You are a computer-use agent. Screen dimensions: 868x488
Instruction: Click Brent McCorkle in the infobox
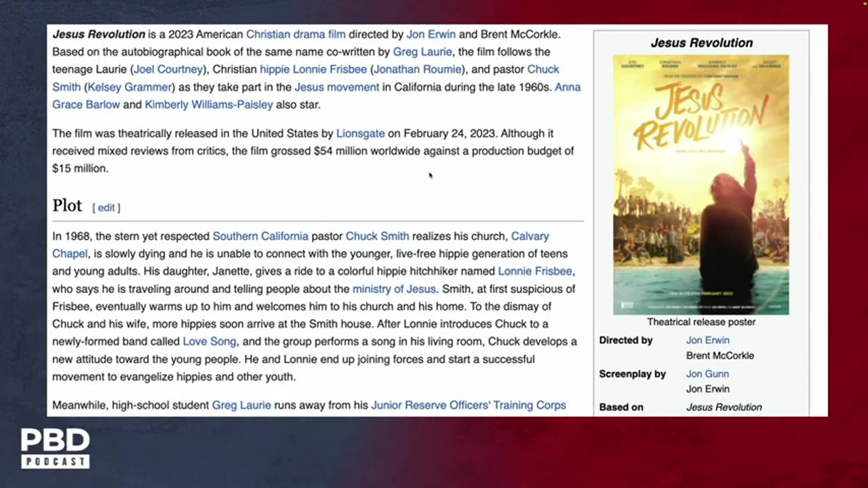tap(720, 355)
